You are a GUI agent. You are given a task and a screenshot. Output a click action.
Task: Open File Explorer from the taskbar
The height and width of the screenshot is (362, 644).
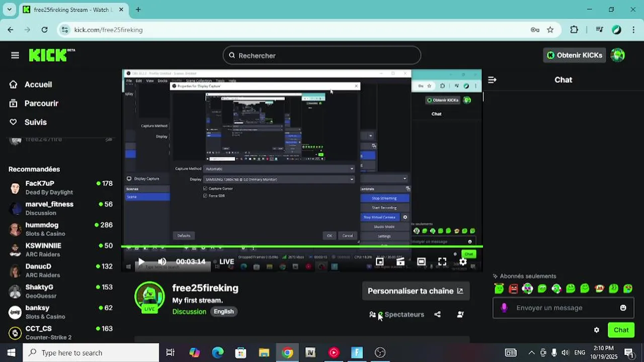[x=264, y=352]
